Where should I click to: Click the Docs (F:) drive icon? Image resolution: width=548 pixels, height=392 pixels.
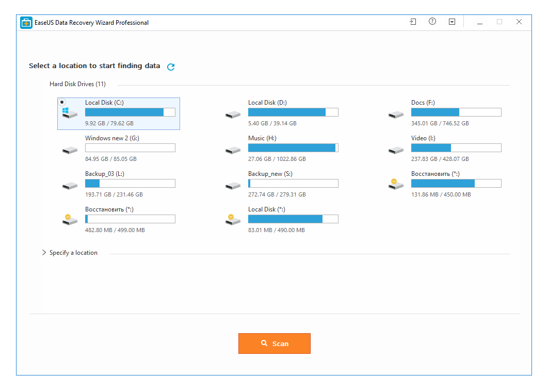[x=396, y=115]
